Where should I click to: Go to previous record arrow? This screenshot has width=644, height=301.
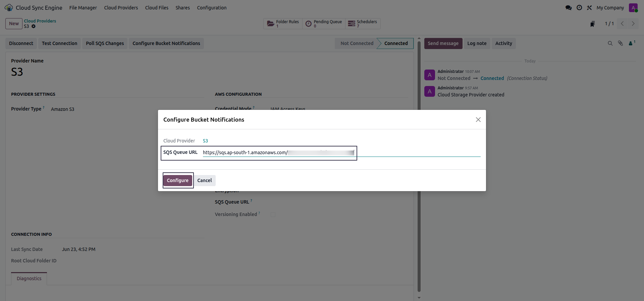pyautogui.click(x=623, y=24)
